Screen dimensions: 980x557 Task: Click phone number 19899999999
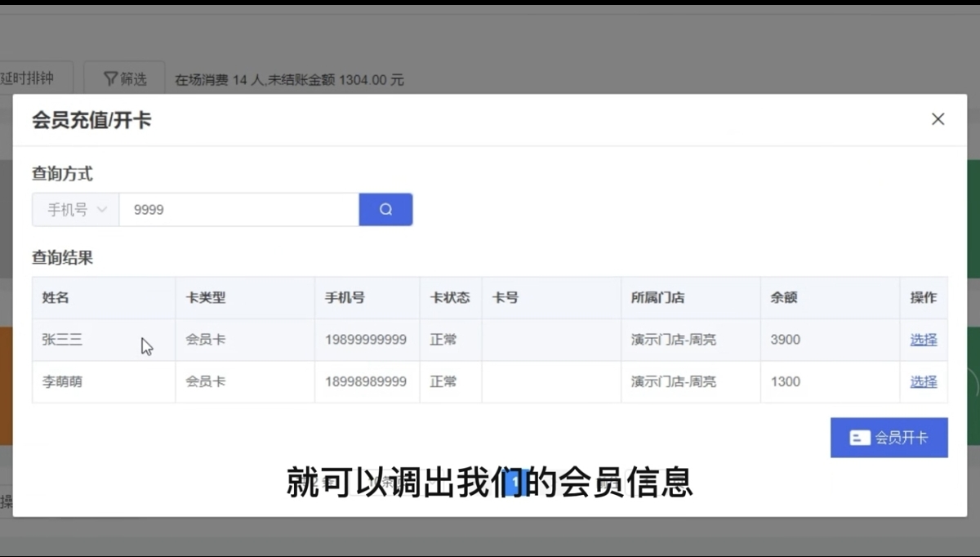pos(366,340)
